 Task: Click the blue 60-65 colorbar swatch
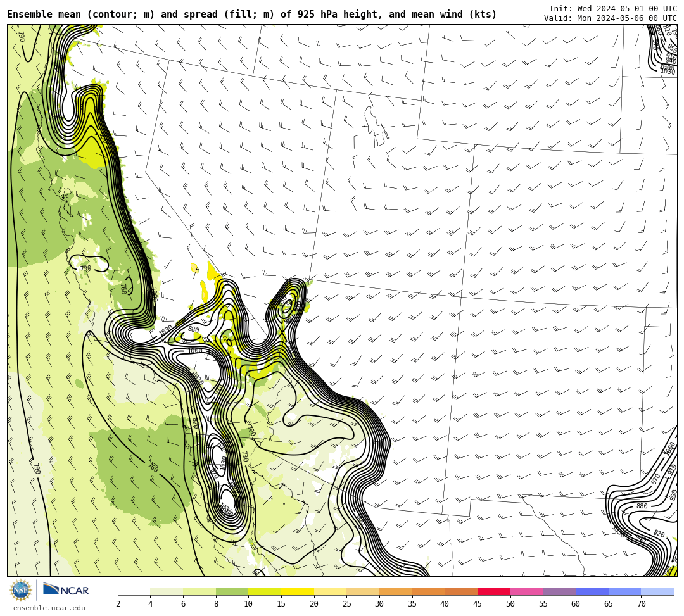592,591
